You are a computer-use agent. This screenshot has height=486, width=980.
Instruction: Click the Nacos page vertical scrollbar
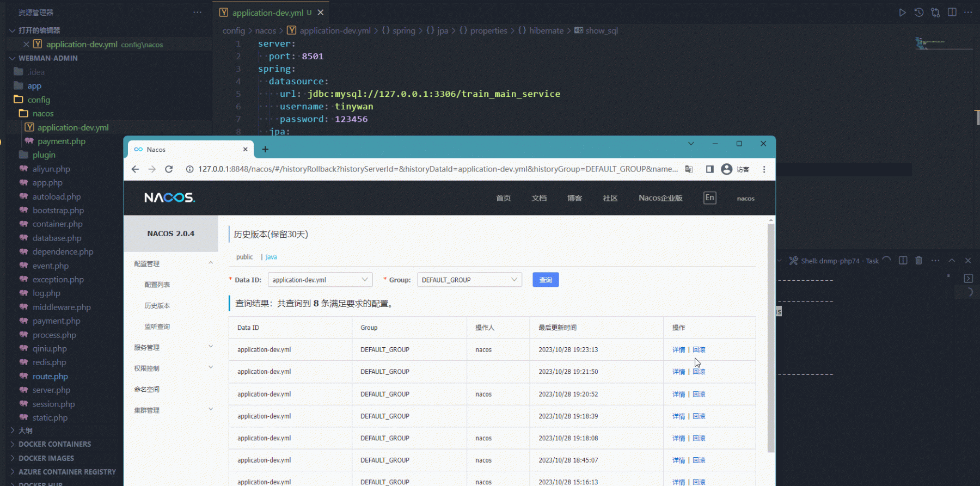770,337
